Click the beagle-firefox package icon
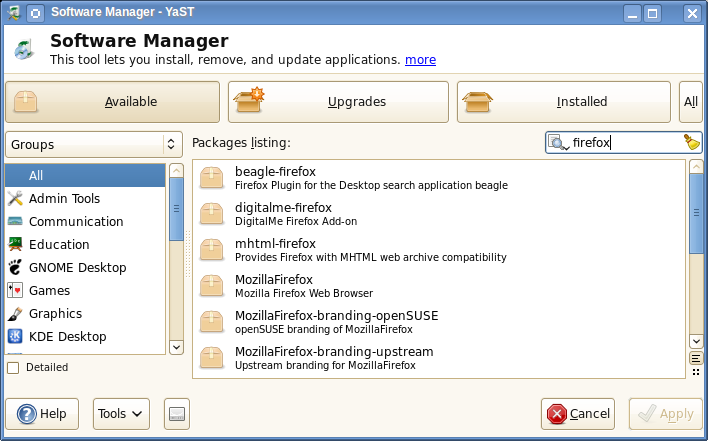This screenshot has height=441, width=708. click(x=211, y=178)
